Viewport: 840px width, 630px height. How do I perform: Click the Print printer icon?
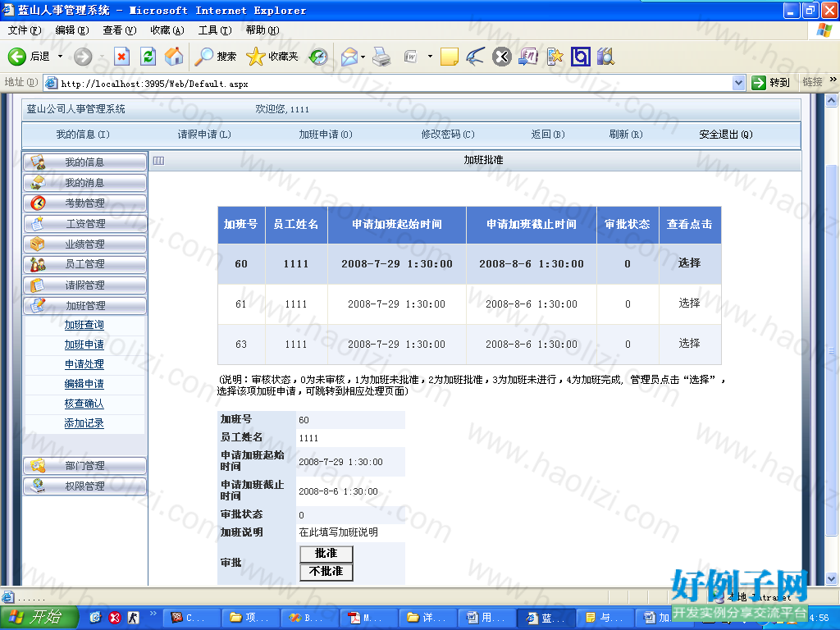point(381,57)
